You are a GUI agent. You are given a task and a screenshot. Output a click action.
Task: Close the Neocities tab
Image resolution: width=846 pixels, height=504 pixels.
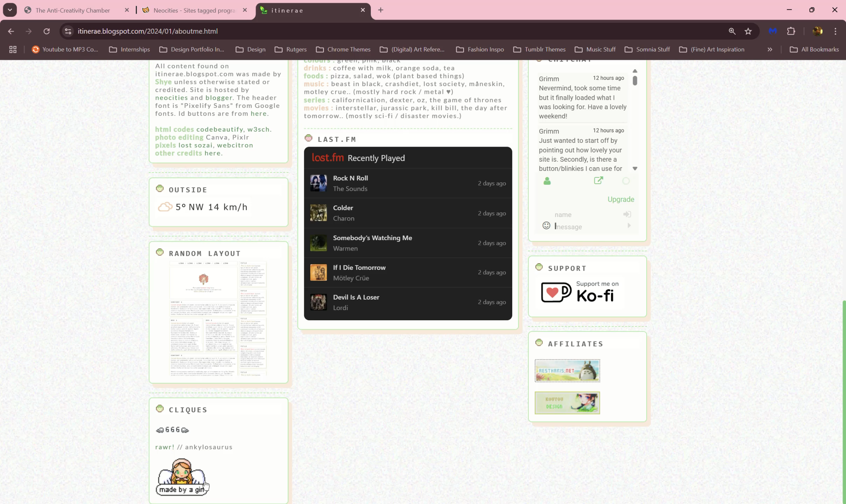coord(245,10)
